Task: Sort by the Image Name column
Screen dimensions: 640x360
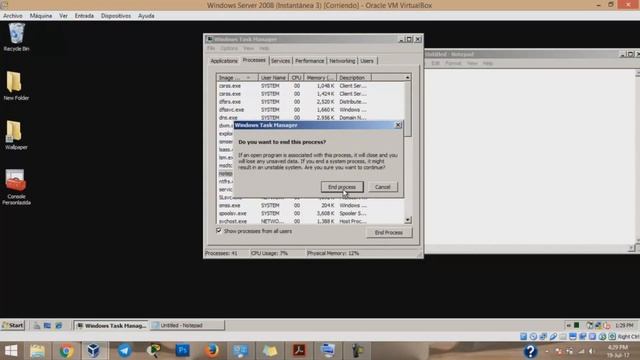Action: coord(237,78)
